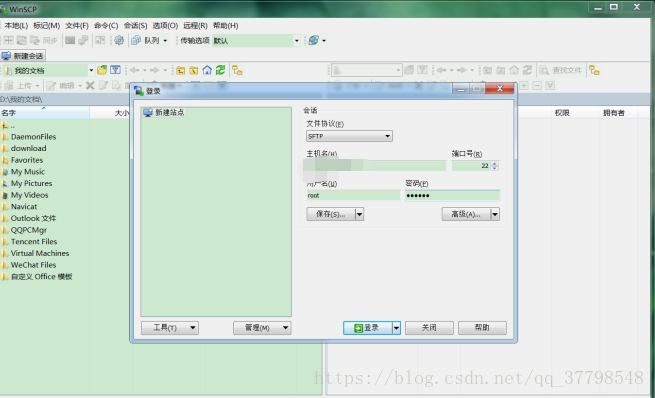
Task: Open the 选项(O) menu
Action: [x=165, y=25]
